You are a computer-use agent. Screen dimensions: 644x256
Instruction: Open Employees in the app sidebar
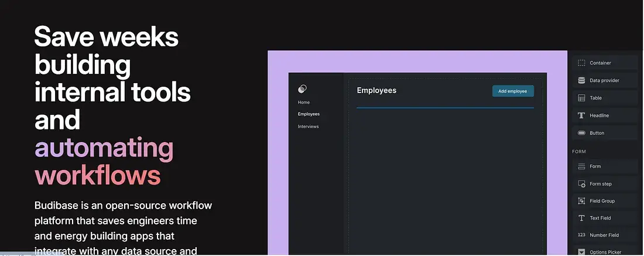[309, 114]
